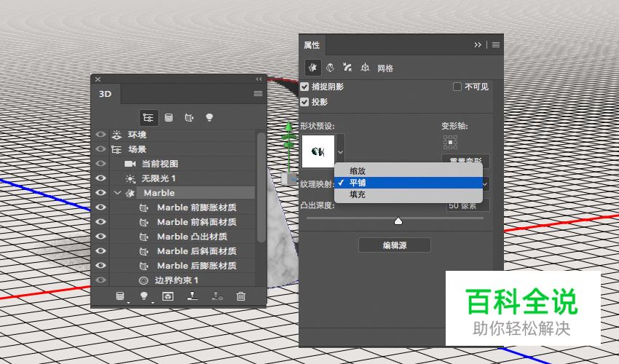Screen dimensions: 619x364
Task: Filter 3D panel by whole scene
Action: point(149,118)
